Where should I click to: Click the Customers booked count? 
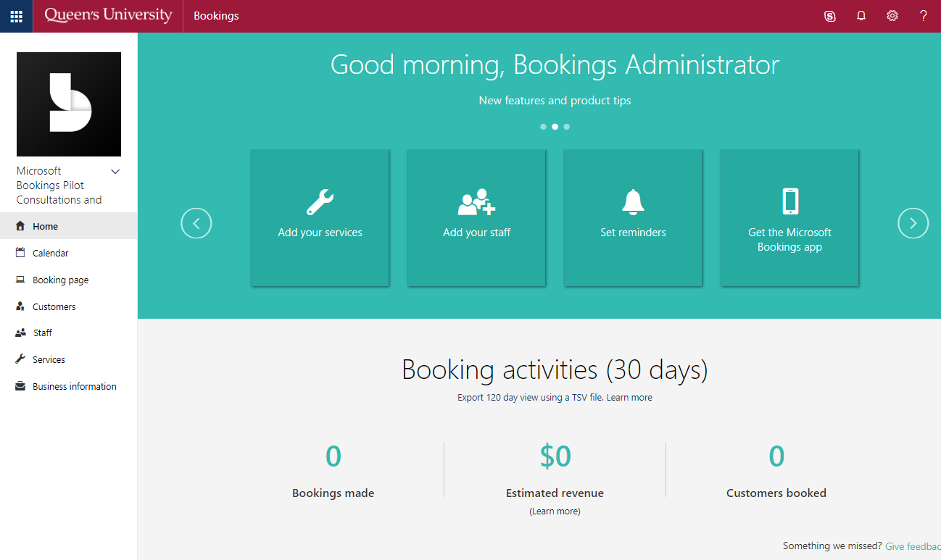pos(776,456)
